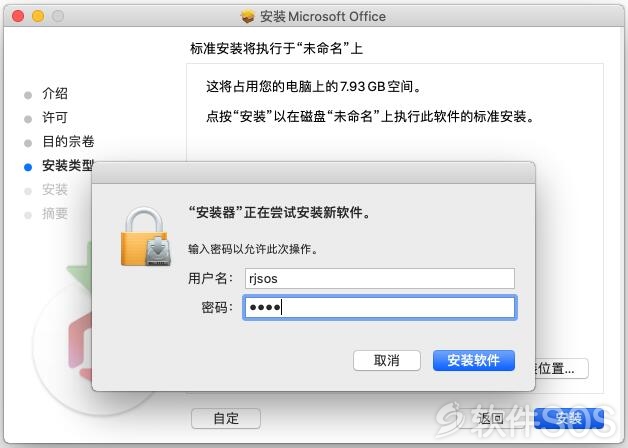Screen dimensions: 628x448
Task: Cancel the password prompt with 取消
Action: tap(386, 360)
